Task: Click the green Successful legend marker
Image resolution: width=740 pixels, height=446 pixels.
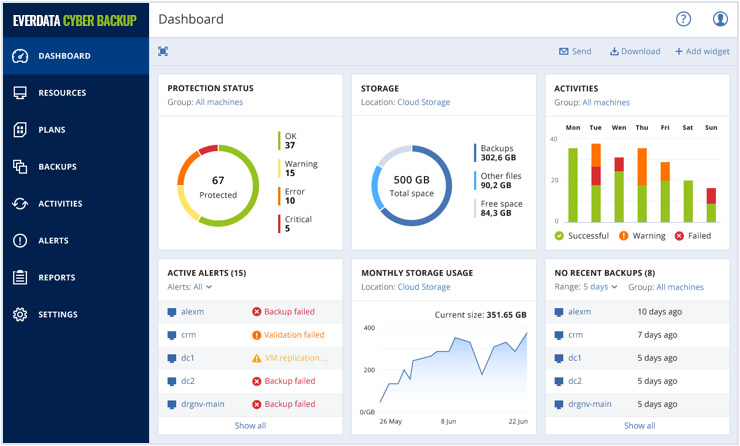Action: (x=560, y=236)
